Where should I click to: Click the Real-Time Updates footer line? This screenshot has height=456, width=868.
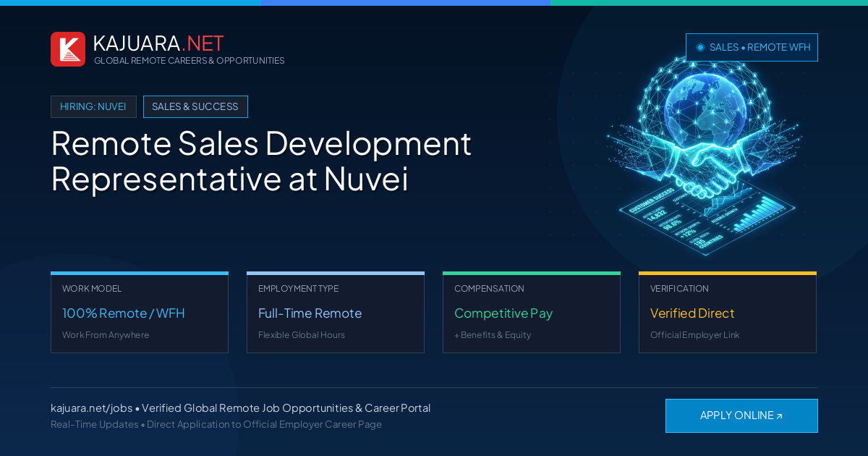[216, 424]
